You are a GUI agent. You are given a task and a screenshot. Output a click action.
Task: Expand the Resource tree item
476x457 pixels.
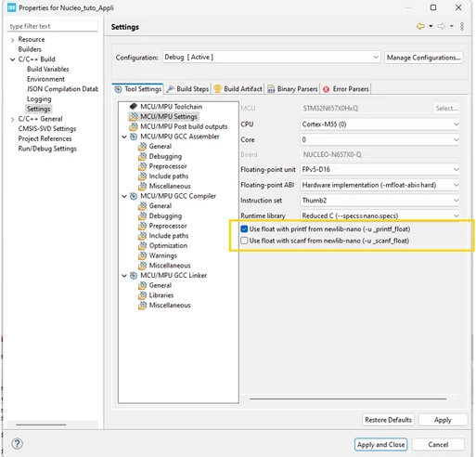click(12, 40)
